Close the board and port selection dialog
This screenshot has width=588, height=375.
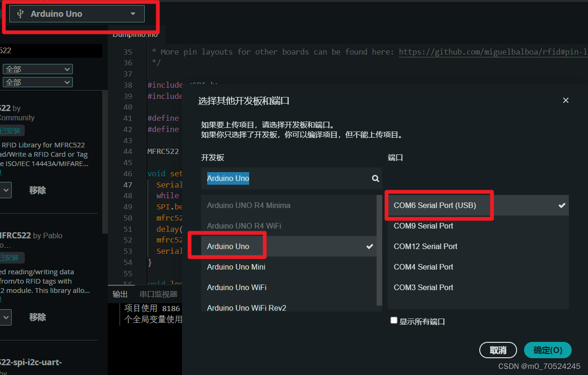[566, 100]
